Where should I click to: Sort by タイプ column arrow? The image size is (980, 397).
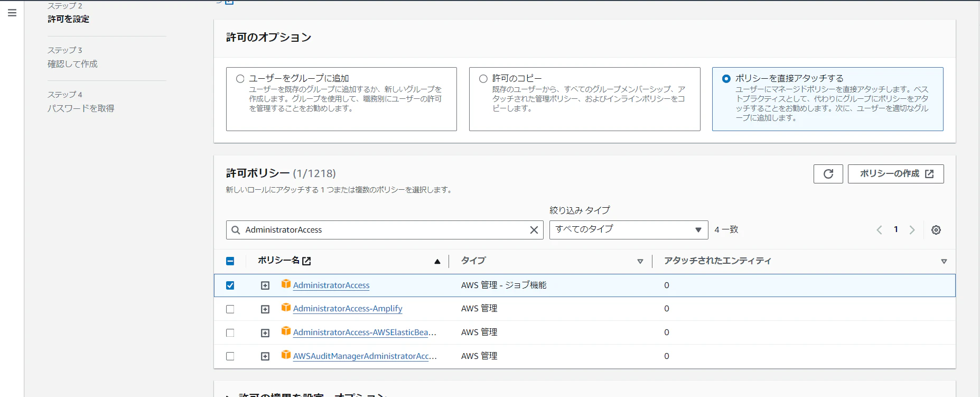pos(640,261)
